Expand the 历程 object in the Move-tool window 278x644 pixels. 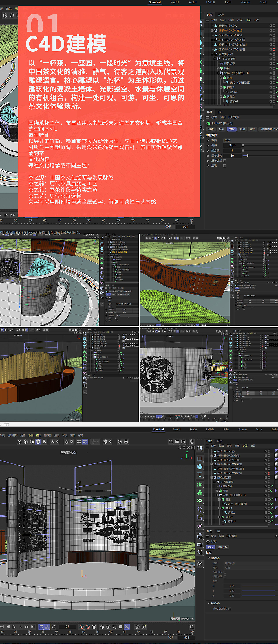(x=217, y=491)
